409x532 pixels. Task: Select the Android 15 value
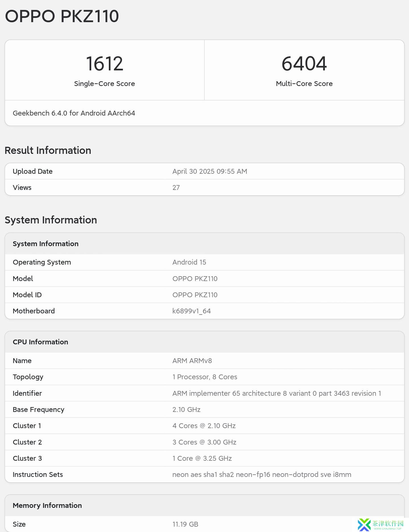click(x=189, y=262)
